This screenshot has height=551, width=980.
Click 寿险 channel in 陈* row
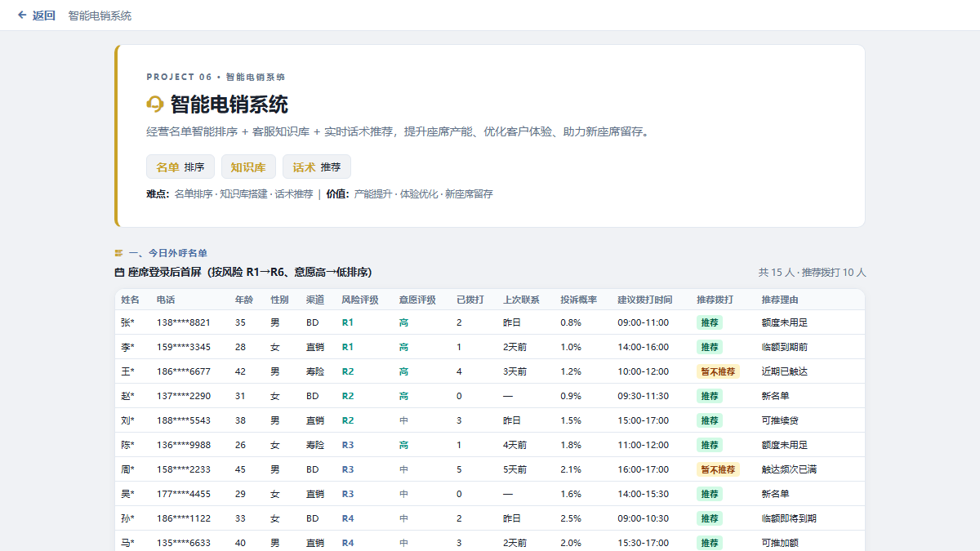315,445
